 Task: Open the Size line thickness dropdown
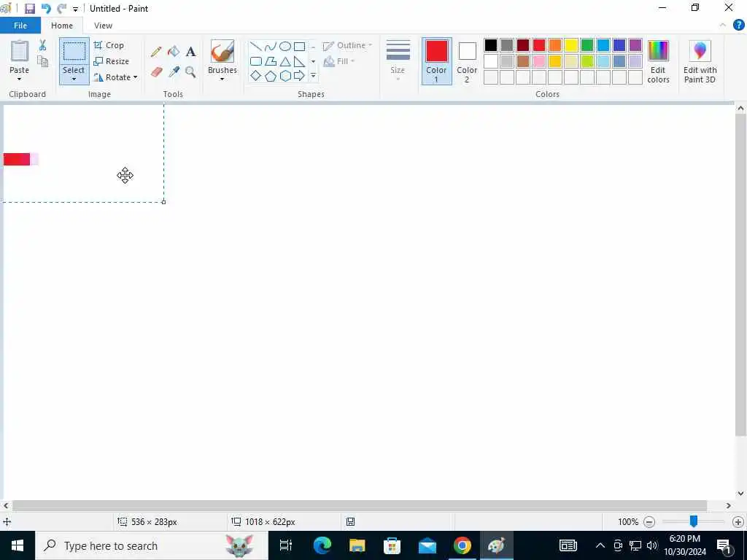pos(398,61)
